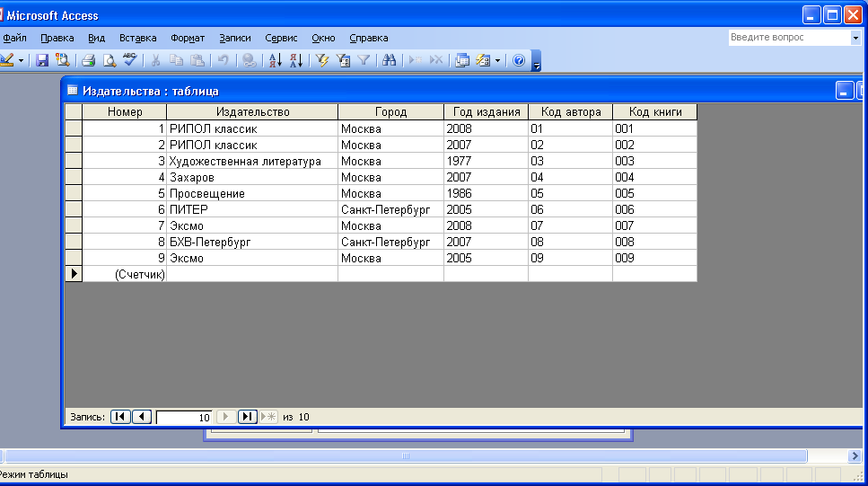
Task: Click the 'Захаров' publisher cell
Action: [252, 177]
